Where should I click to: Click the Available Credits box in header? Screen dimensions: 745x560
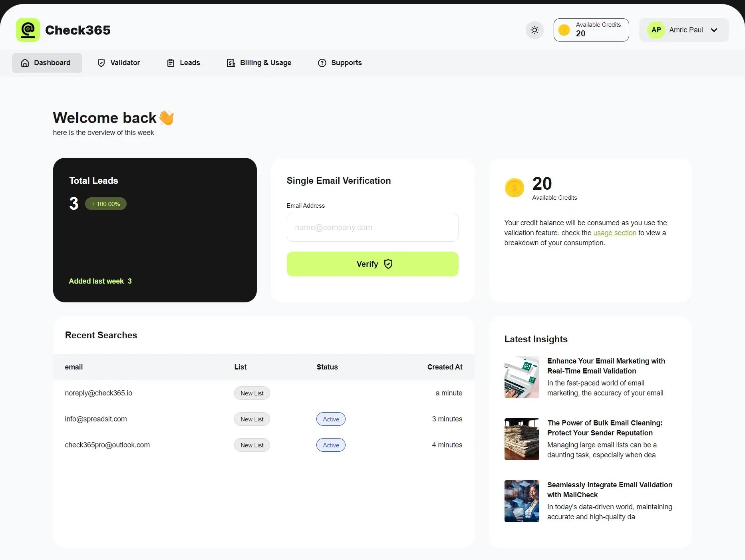(x=591, y=30)
